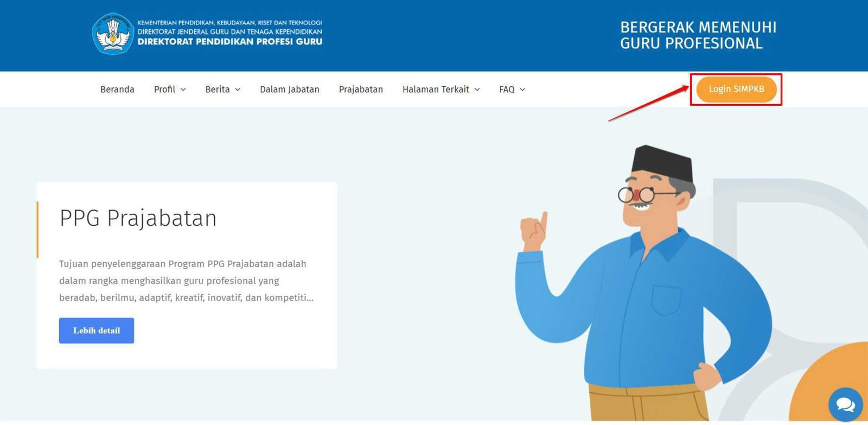Expand the FAQ dropdown chevron
Viewport: 868px width, 425px height.
[522, 90]
